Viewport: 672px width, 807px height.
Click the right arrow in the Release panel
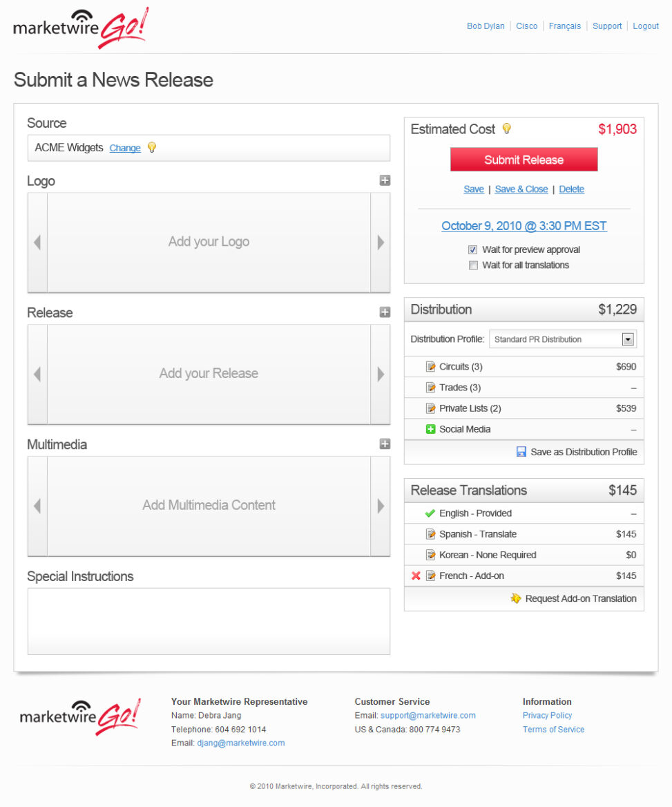pyautogui.click(x=381, y=374)
